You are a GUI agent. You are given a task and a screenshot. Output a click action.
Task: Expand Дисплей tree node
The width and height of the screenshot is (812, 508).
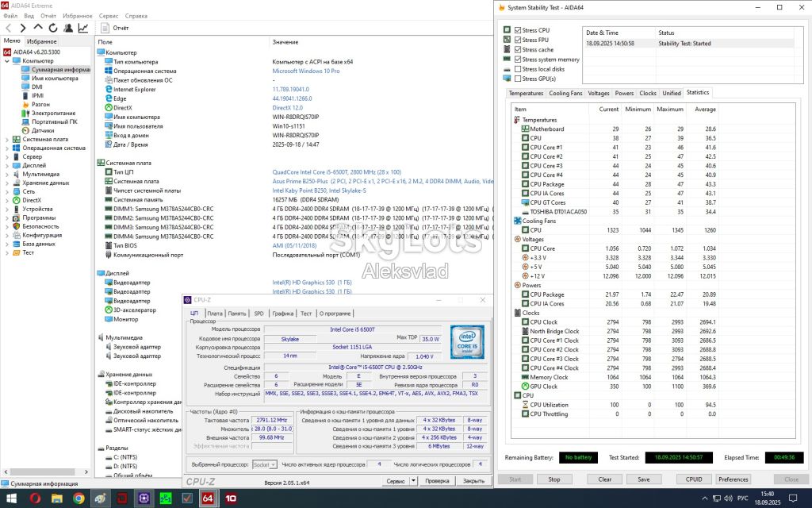[6, 165]
